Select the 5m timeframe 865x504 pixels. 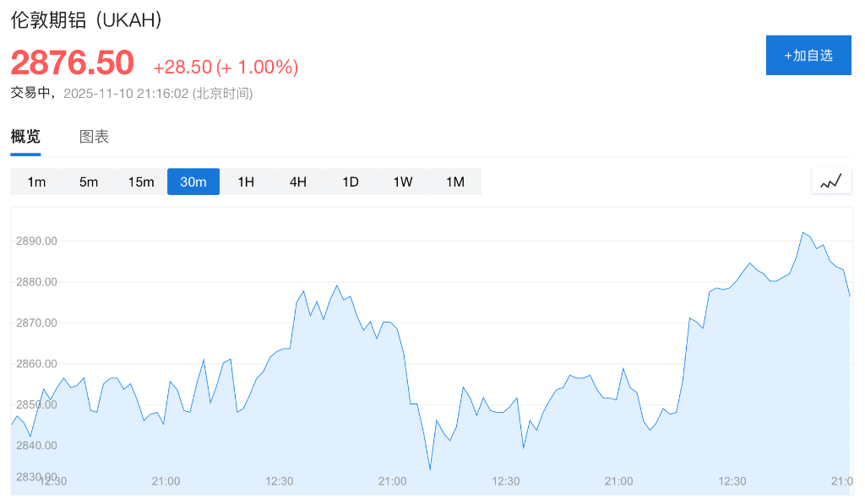pyautogui.click(x=89, y=181)
